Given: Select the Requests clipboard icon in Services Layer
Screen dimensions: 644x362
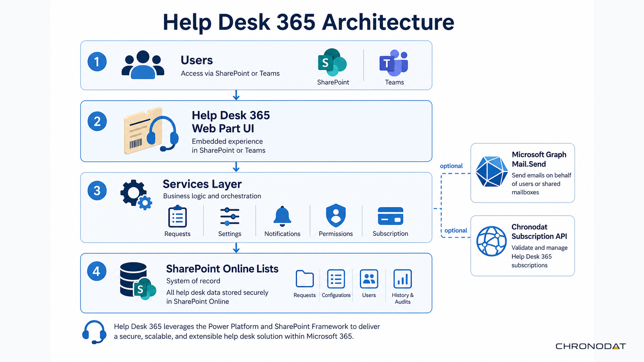Looking at the screenshot, I should [x=178, y=217].
